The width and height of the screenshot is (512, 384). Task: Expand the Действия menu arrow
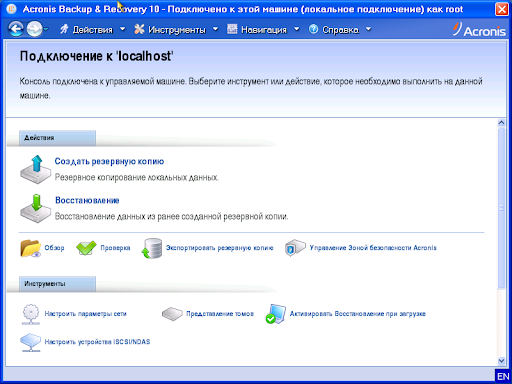click(122, 29)
